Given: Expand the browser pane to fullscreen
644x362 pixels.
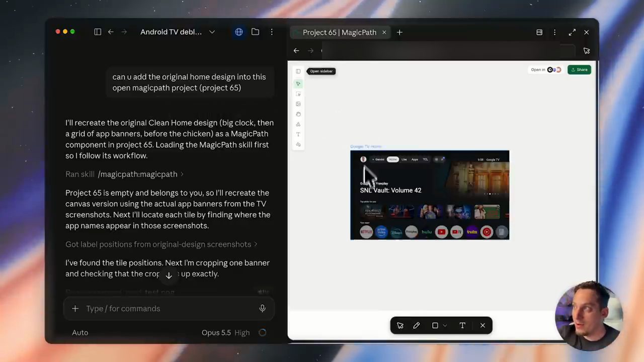Looking at the screenshot, I should coord(572,32).
